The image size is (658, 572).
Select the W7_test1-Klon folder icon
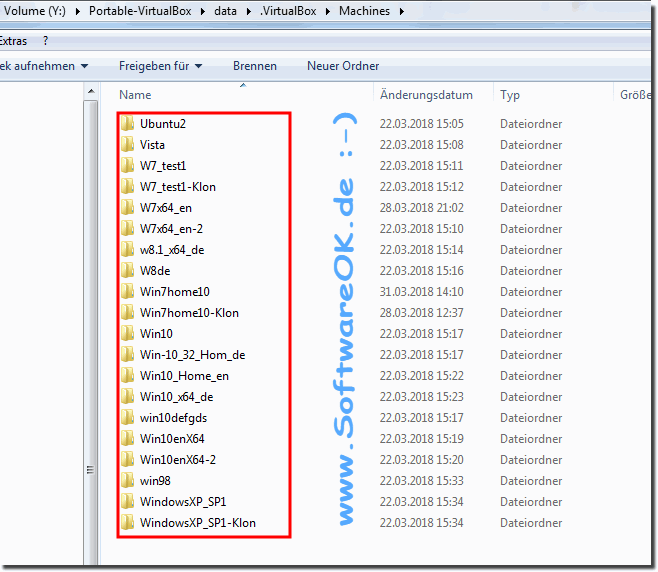(128, 187)
